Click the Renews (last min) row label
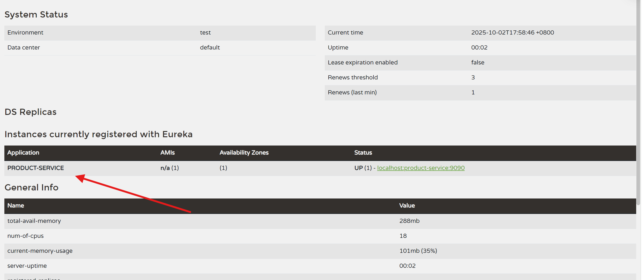 pos(352,93)
